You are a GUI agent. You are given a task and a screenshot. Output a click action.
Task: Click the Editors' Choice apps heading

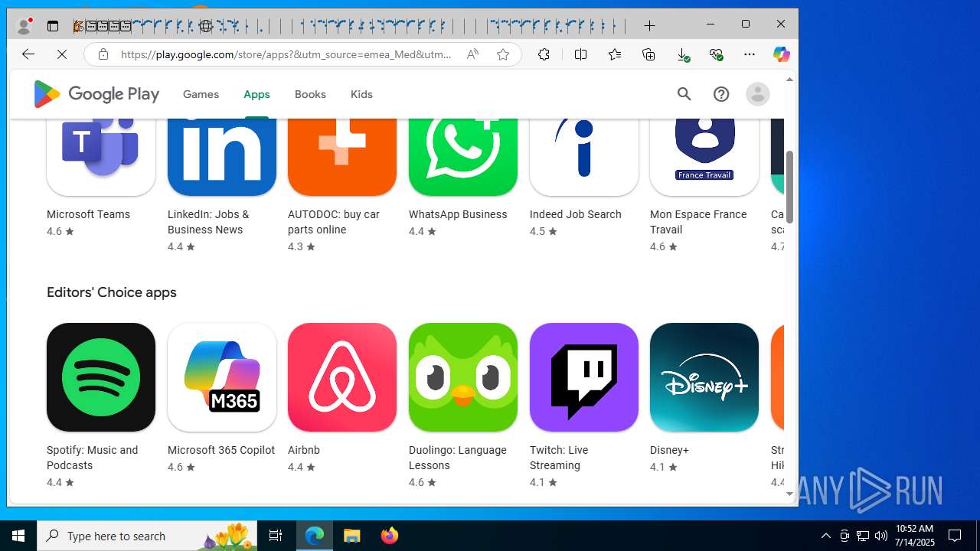[x=112, y=292]
